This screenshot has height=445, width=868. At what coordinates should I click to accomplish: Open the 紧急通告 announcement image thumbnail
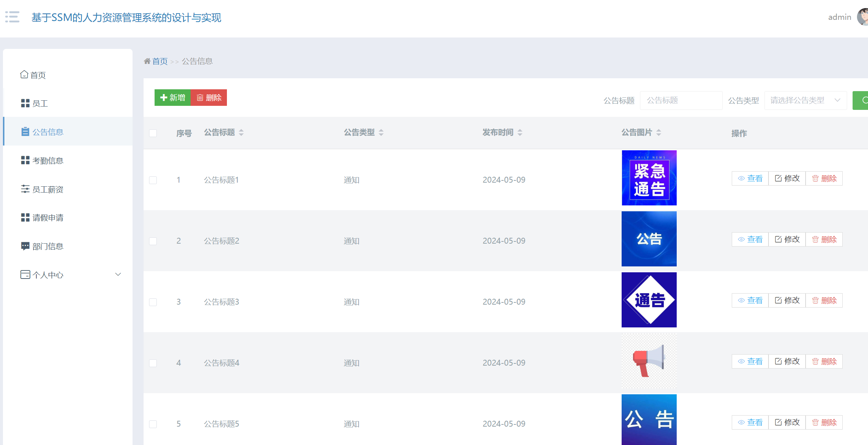[648, 177]
